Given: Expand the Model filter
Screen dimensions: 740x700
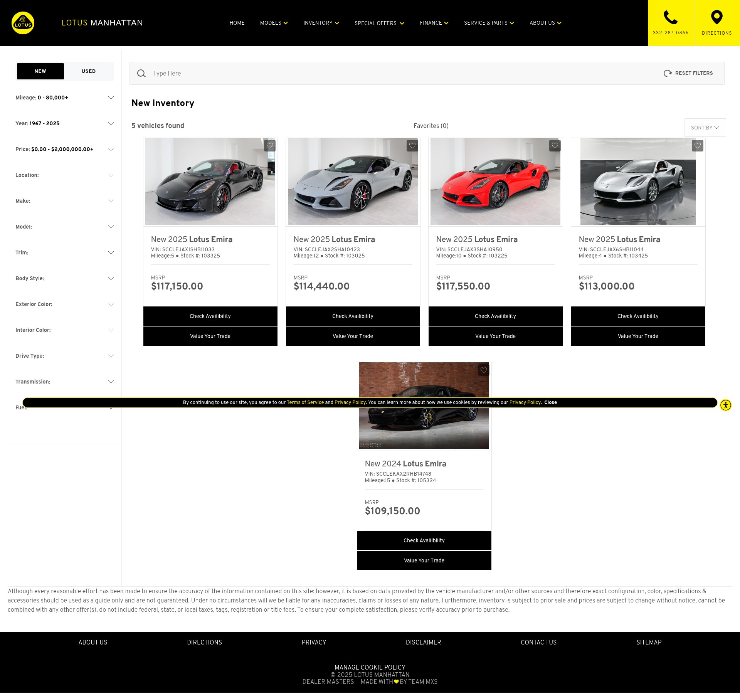Looking at the screenshot, I should pos(64,227).
